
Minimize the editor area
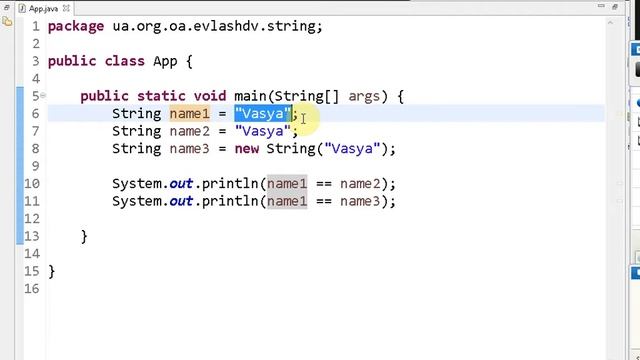point(601,6)
